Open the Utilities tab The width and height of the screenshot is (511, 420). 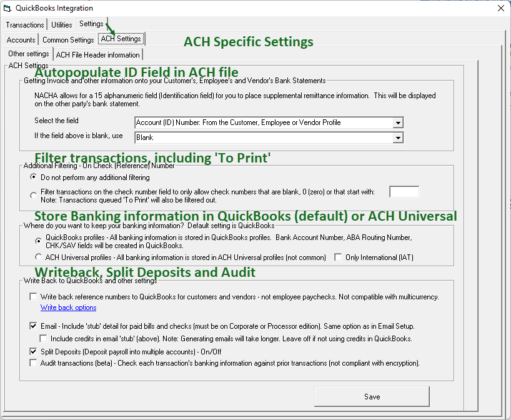click(x=62, y=25)
